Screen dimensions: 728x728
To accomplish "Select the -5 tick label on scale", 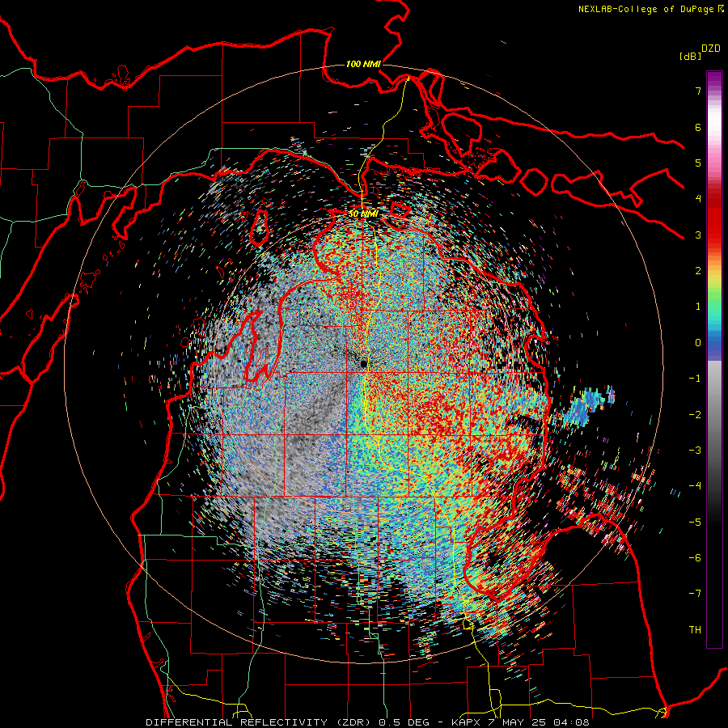I will coord(695,523).
